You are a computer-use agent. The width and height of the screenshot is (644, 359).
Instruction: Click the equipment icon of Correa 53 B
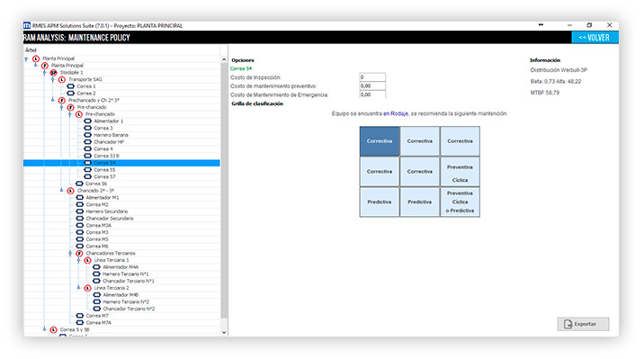pos(87,156)
